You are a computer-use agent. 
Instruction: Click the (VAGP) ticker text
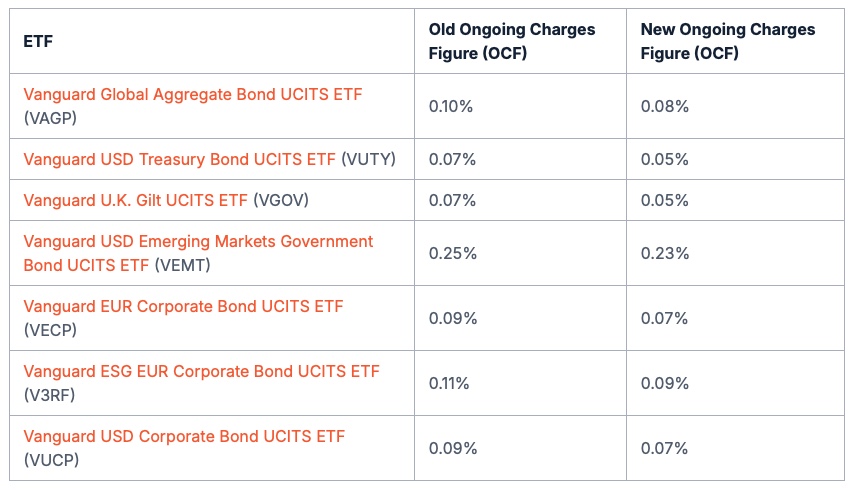[x=50, y=118]
